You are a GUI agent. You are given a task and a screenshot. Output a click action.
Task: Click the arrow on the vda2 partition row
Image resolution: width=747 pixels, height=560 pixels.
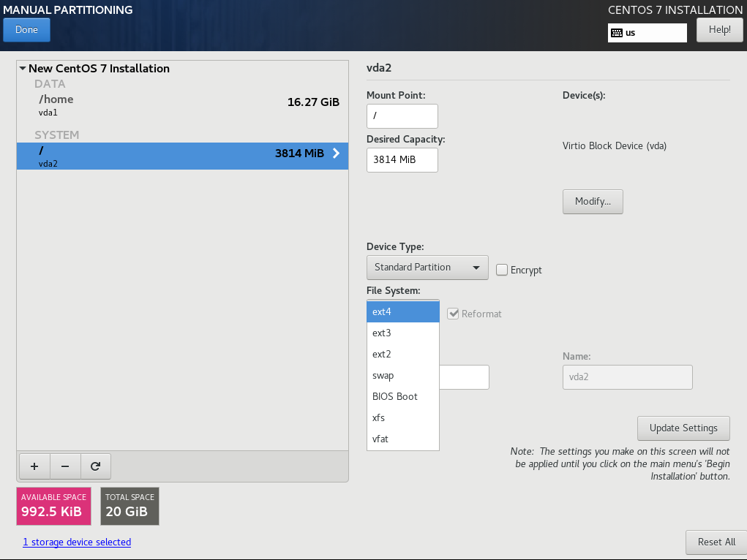pyautogui.click(x=336, y=154)
